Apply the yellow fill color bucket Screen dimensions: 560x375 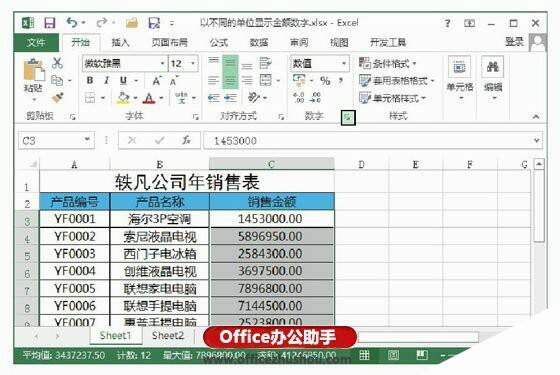[123, 98]
